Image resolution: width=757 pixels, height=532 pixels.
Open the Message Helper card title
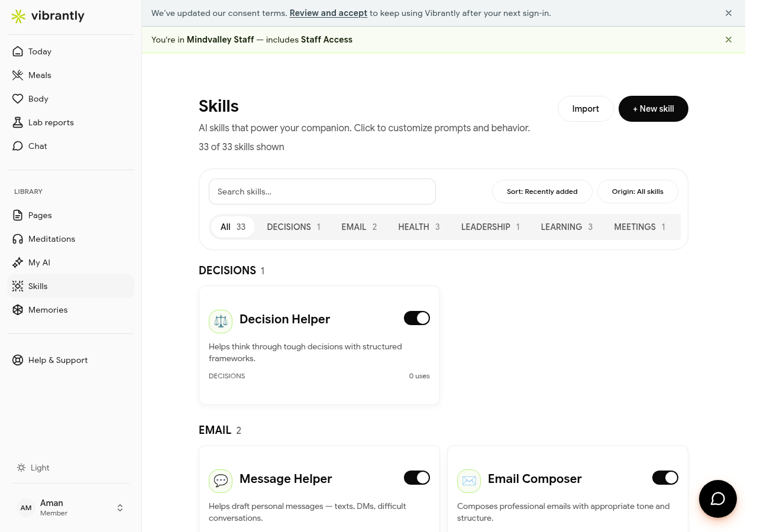tap(286, 479)
